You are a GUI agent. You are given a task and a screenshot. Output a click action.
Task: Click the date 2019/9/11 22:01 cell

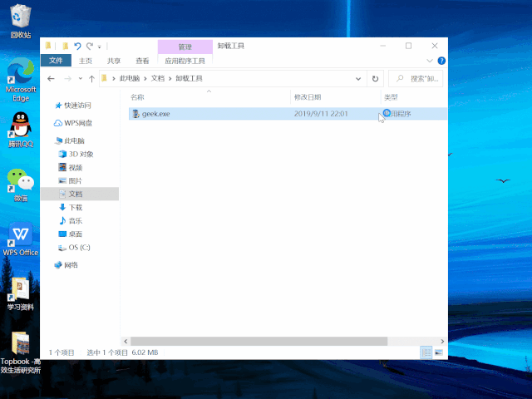[321, 114]
